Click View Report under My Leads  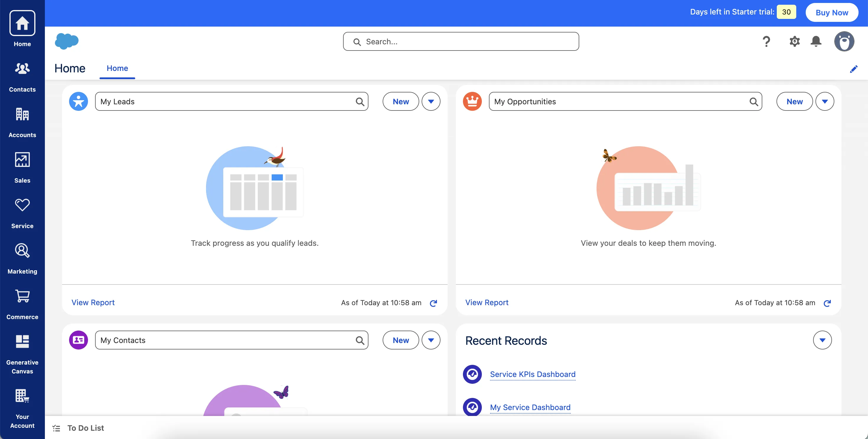[x=93, y=302]
